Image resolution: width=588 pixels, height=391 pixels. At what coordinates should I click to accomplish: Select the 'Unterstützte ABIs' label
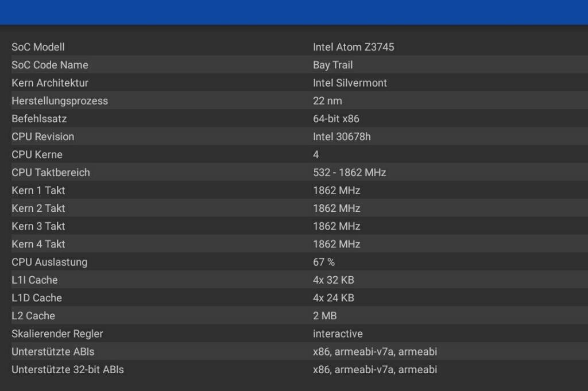click(52, 351)
